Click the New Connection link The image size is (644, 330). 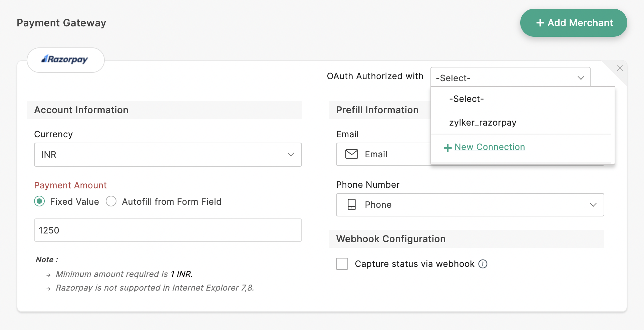490,147
